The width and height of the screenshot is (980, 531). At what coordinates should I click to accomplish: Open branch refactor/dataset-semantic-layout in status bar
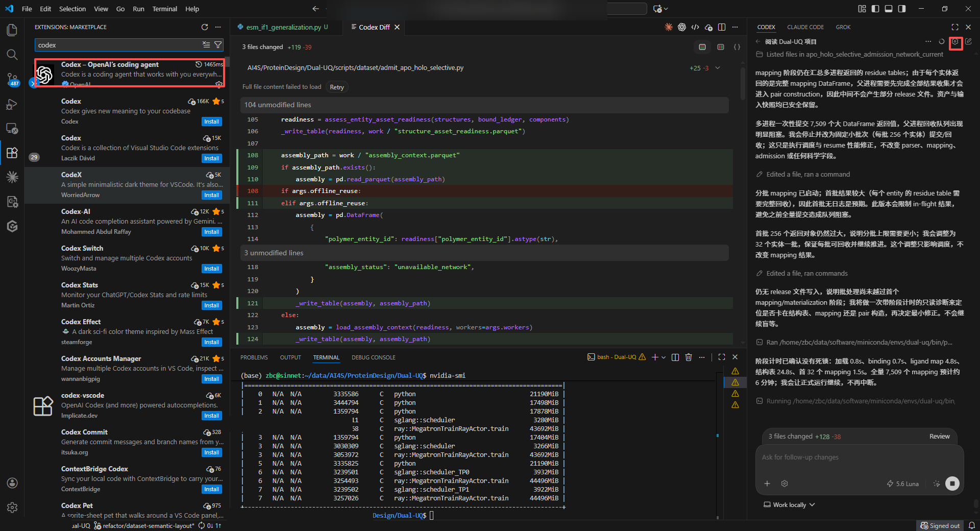(144, 526)
